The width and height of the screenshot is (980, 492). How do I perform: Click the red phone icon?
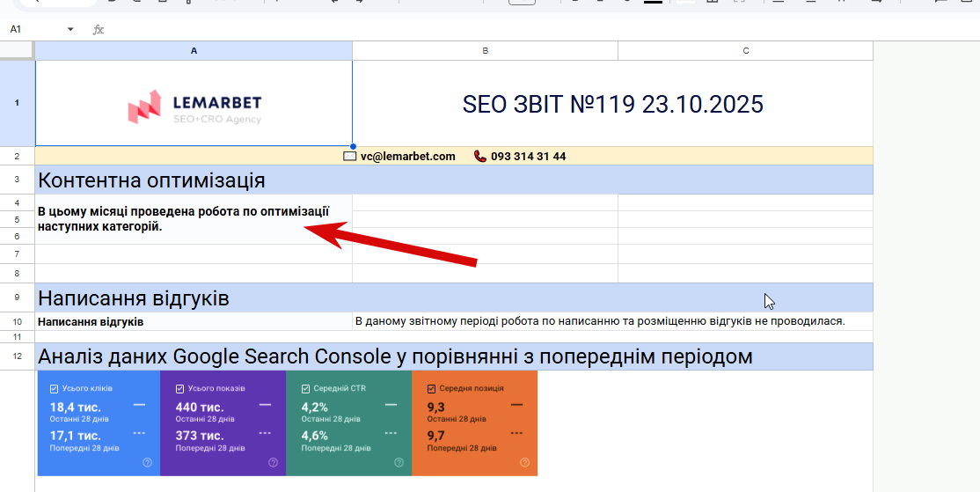(x=480, y=157)
